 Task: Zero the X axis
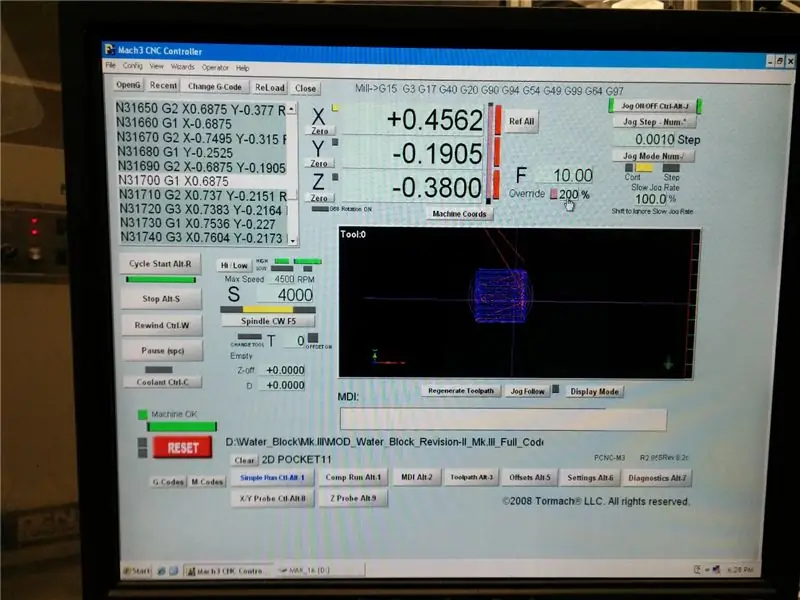tap(320, 131)
